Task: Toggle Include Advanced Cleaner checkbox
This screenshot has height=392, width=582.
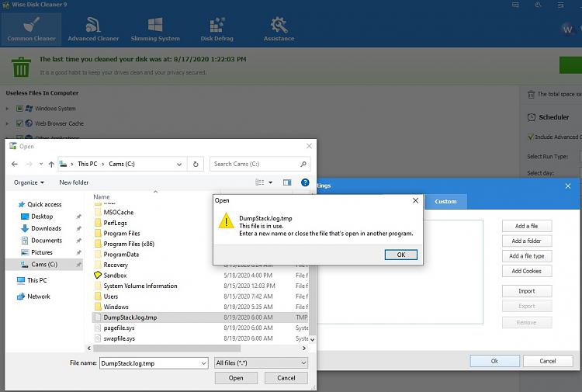Action: tap(531, 137)
